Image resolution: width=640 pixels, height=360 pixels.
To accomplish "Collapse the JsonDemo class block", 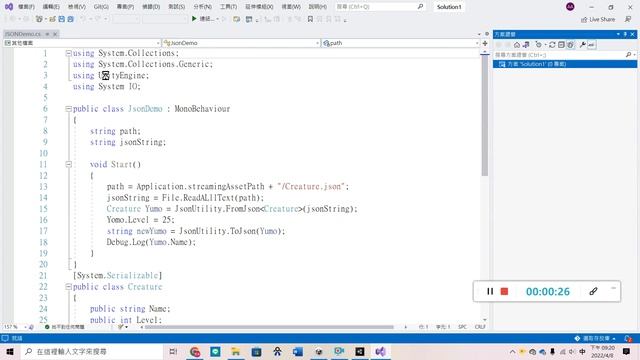I will pos(69,109).
